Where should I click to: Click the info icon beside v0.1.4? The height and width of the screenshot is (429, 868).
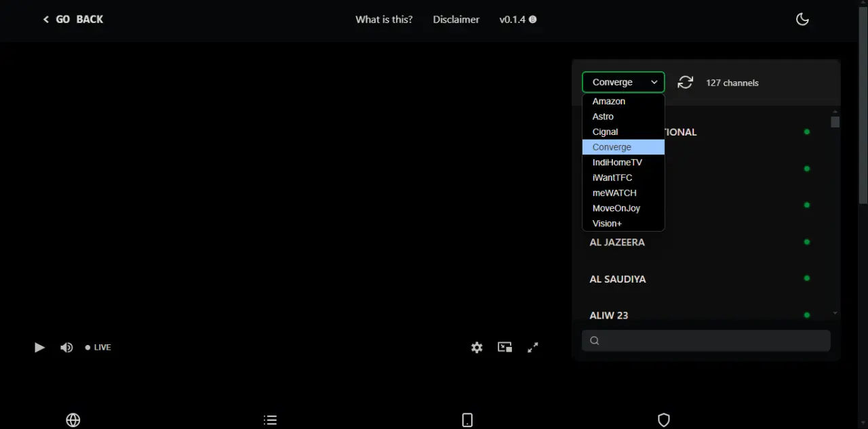tap(532, 20)
